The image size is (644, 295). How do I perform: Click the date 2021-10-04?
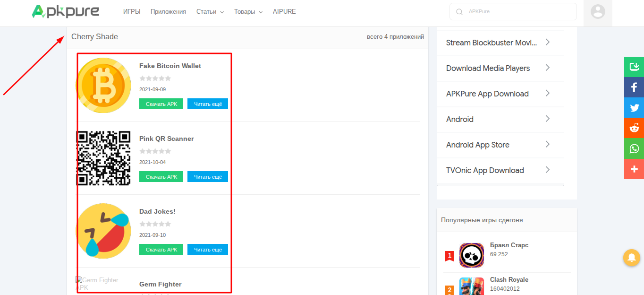tap(153, 162)
